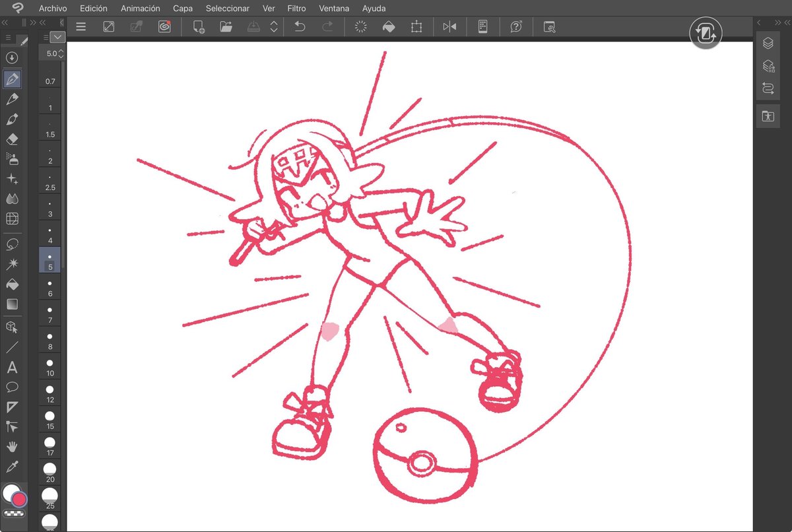
Task: Undo the last stroke
Action: (300, 27)
